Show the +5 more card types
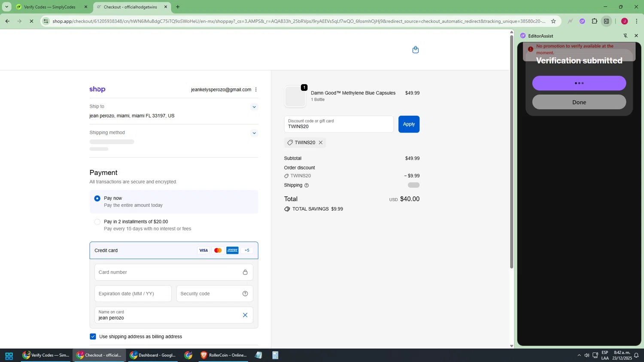 (247, 250)
